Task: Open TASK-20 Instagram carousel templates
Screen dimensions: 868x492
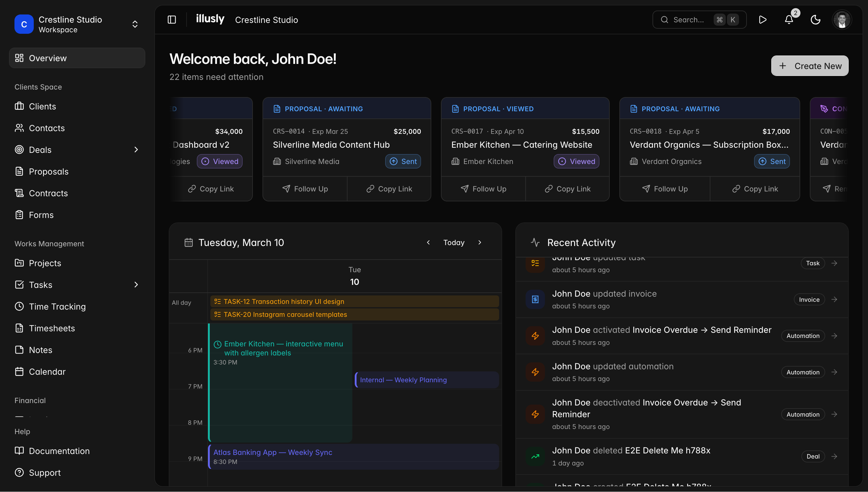Action: tap(354, 314)
